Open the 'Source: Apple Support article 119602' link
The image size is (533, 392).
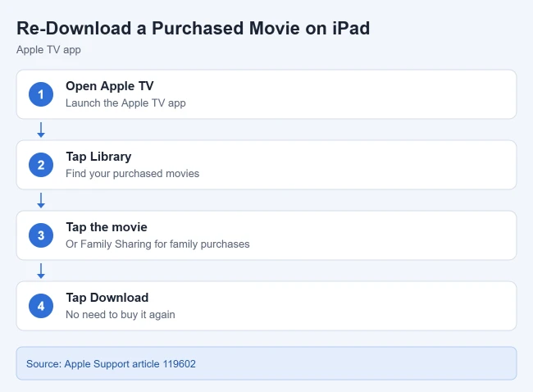click(x=112, y=364)
